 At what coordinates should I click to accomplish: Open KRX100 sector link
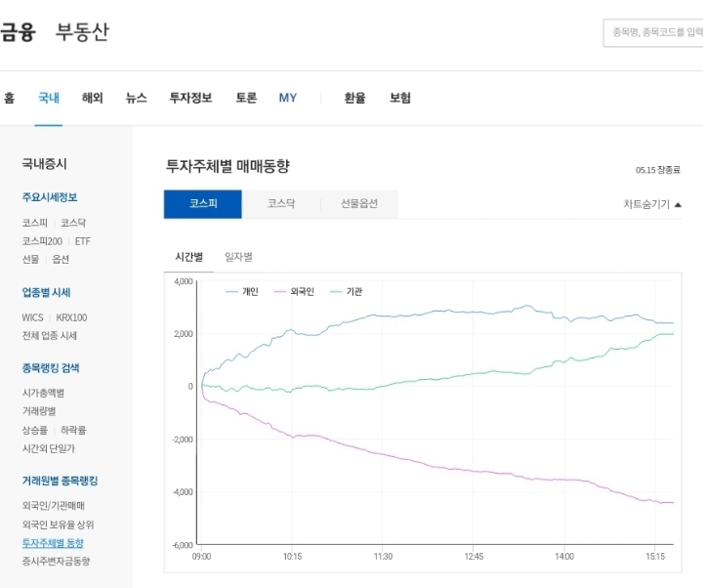click(71, 317)
